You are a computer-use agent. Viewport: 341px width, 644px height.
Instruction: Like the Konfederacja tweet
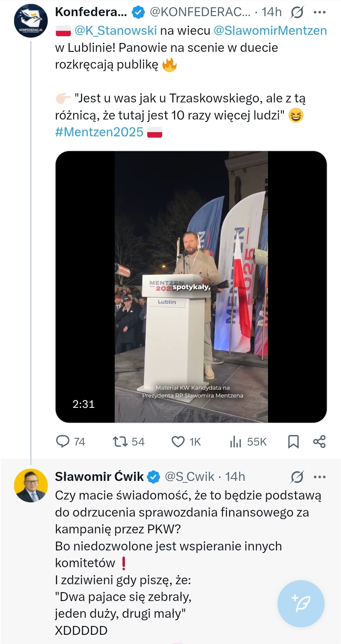coord(178,441)
